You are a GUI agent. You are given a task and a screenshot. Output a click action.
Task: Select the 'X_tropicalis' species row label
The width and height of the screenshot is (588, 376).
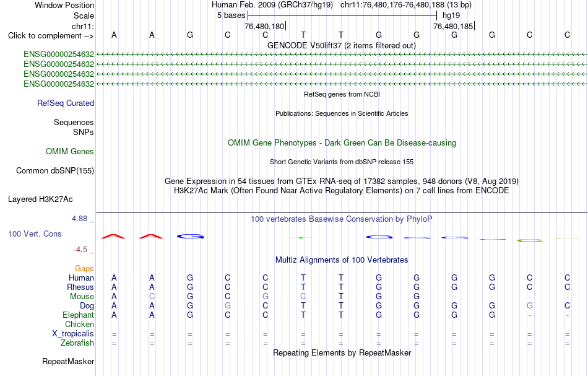click(73, 334)
